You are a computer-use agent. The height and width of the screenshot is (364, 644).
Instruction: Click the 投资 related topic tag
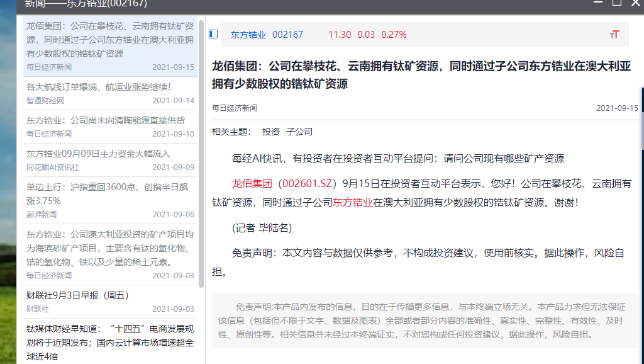[x=270, y=132]
